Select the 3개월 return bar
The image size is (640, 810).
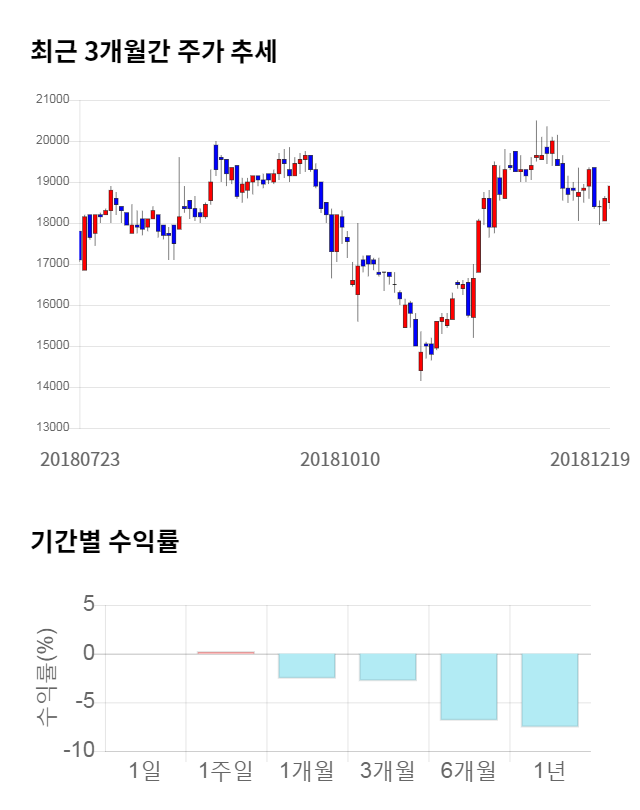(x=388, y=667)
